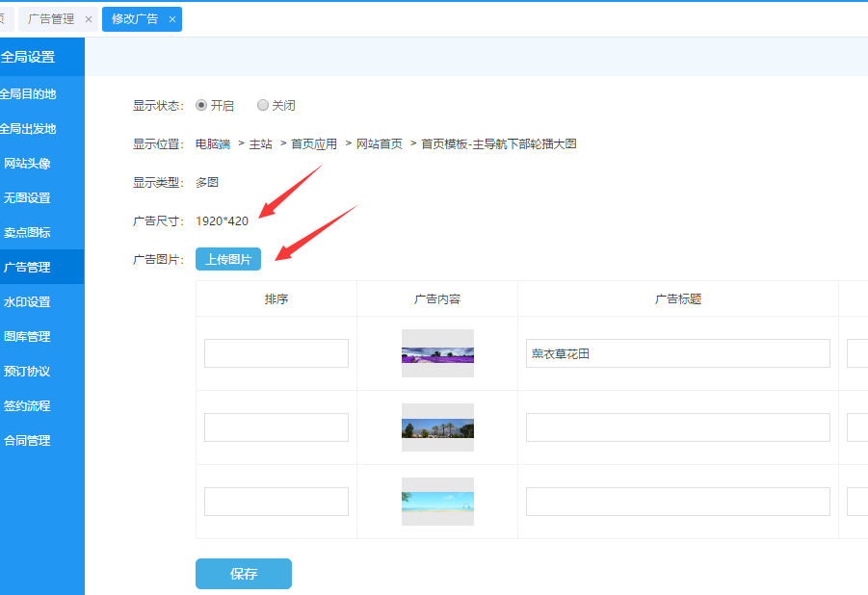Click the 上传图片 upload button
The image size is (868, 595).
[228, 259]
